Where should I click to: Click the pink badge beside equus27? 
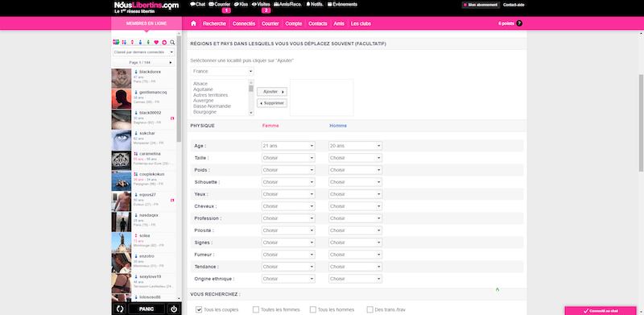point(172,201)
